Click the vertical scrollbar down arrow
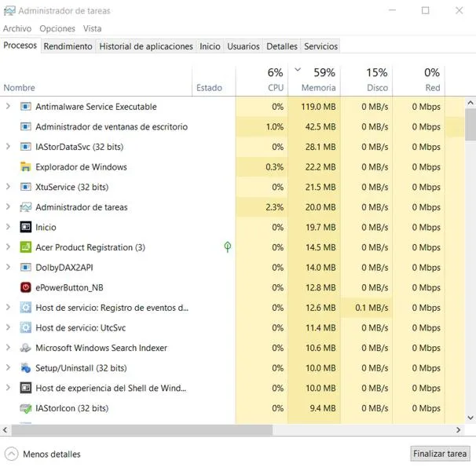Viewport: 476px width, 471px height. [x=471, y=418]
